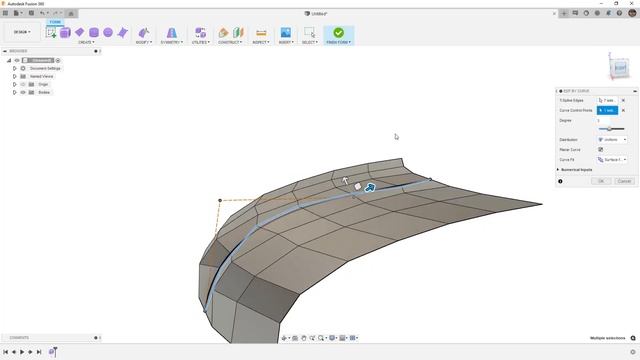Adjust the Degree slider handle
The height and width of the screenshot is (360, 640).
pos(609,129)
